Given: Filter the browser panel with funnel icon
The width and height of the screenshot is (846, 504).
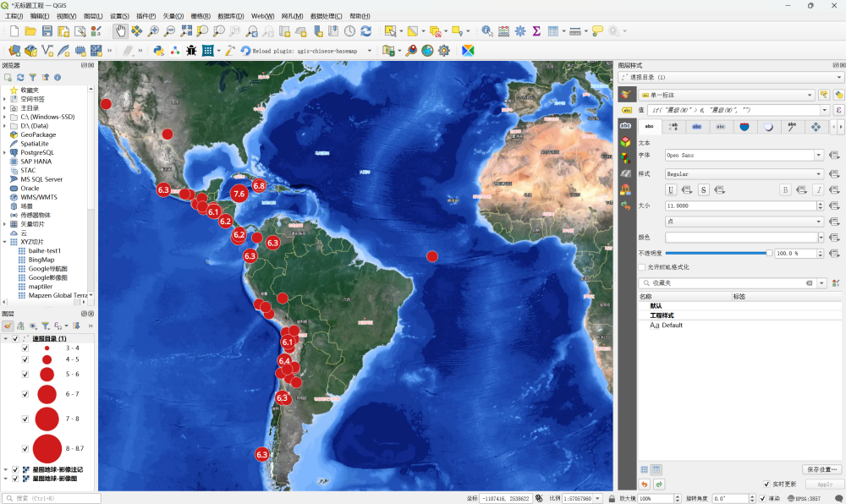Looking at the screenshot, I should point(33,78).
